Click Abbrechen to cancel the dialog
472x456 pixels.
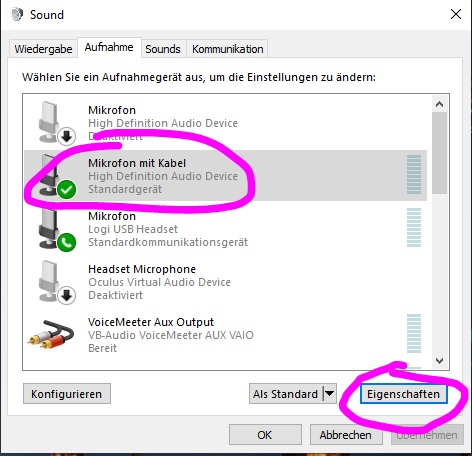(x=346, y=435)
